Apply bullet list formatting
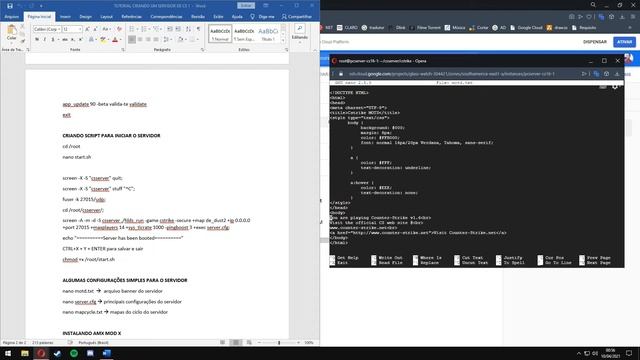Screen dimensions: 640x360 pyautogui.click(x=133, y=29)
